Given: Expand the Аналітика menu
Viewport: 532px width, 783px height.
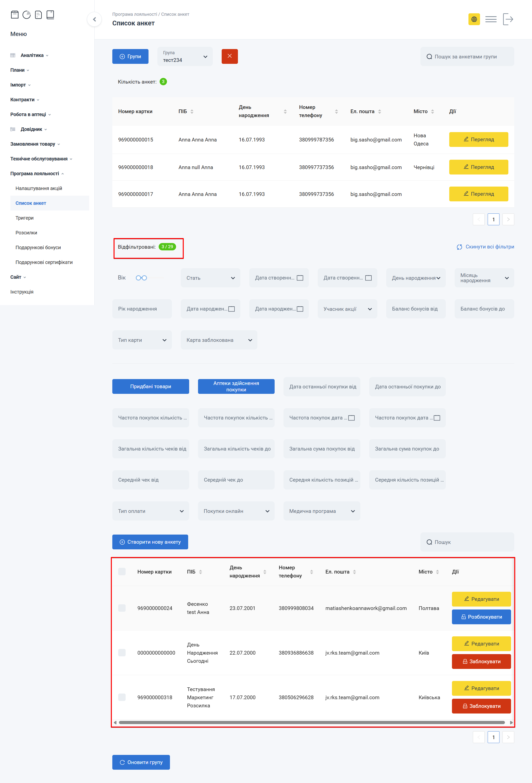Looking at the screenshot, I should 32,55.
